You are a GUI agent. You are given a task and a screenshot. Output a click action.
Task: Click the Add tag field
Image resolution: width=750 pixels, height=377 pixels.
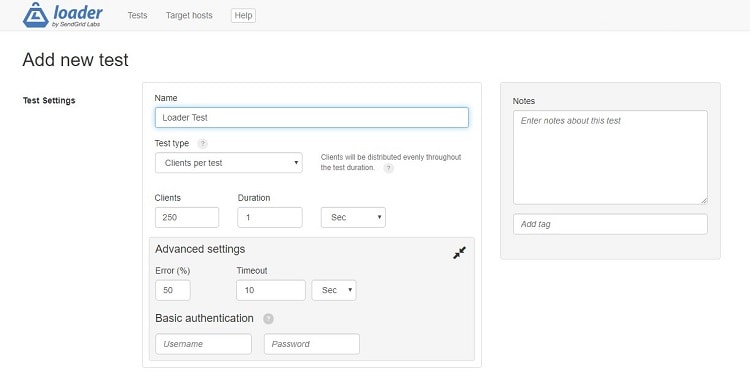click(610, 224)
